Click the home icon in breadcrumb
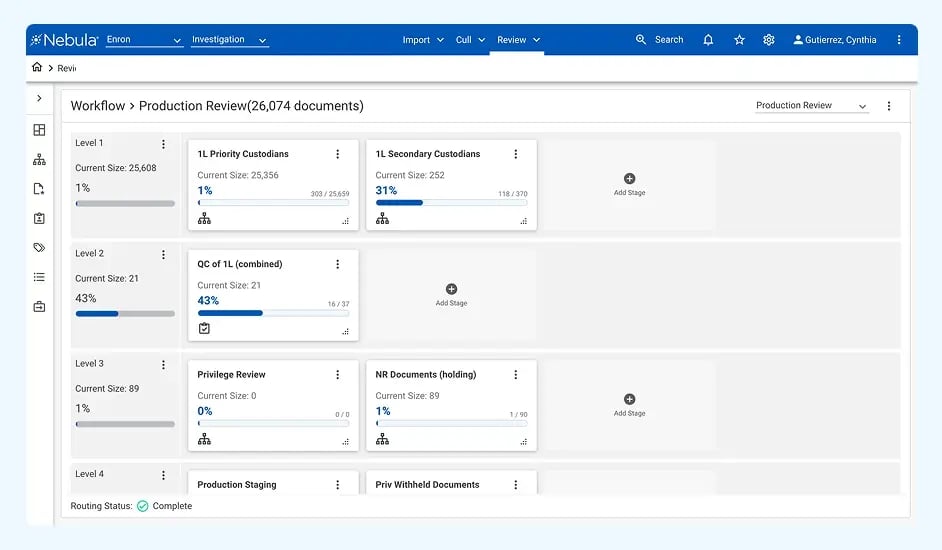 (37, 68)
